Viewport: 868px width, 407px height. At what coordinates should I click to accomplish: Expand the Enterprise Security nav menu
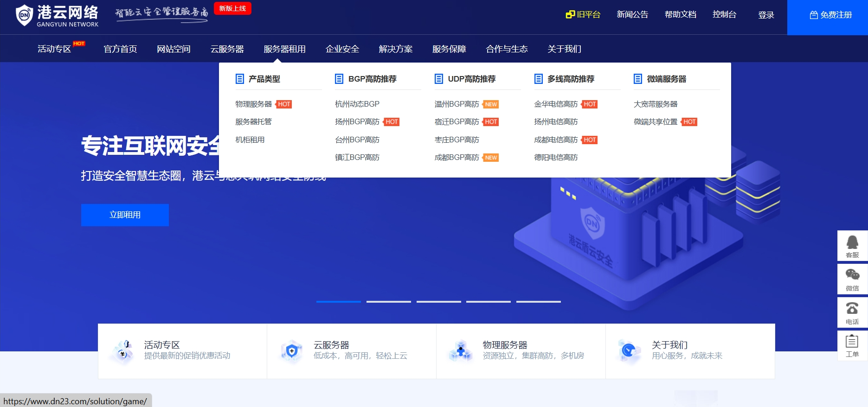(x=342, y=49)
